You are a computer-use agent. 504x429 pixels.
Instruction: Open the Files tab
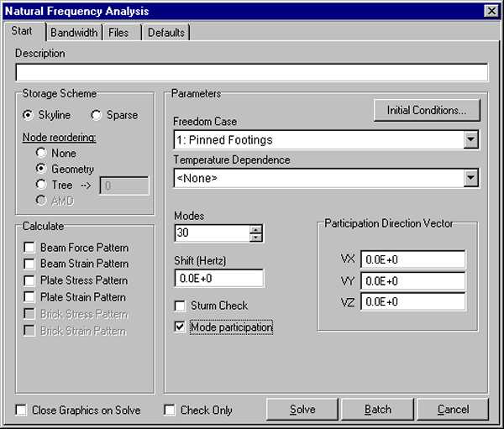coord(118,33)
